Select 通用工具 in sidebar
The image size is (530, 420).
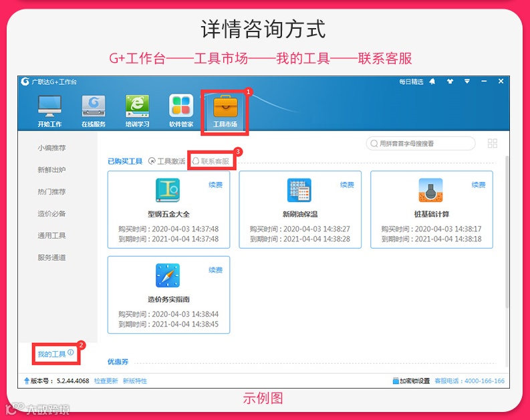coord(51,235)
